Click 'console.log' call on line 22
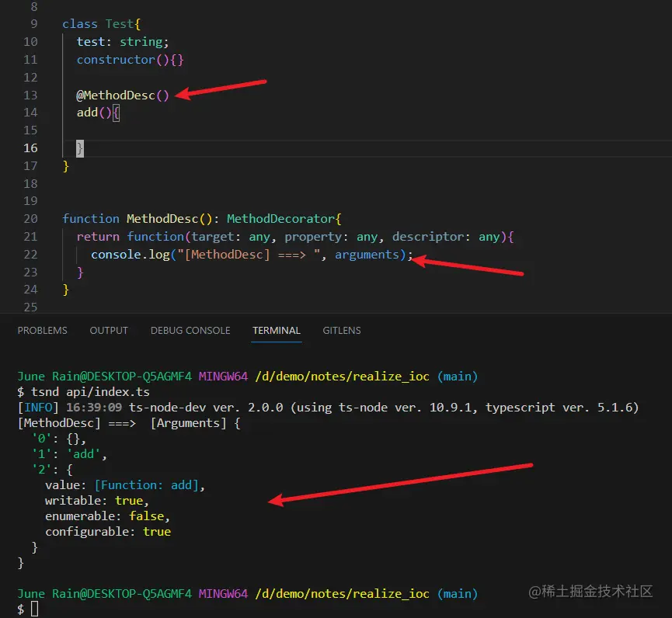This screenshot has height=618, width=672. point(131,255)
